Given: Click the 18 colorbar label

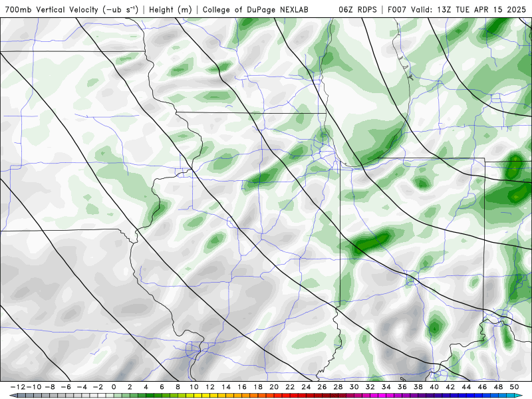Looking at the screenshot, I should pos(258,387).
